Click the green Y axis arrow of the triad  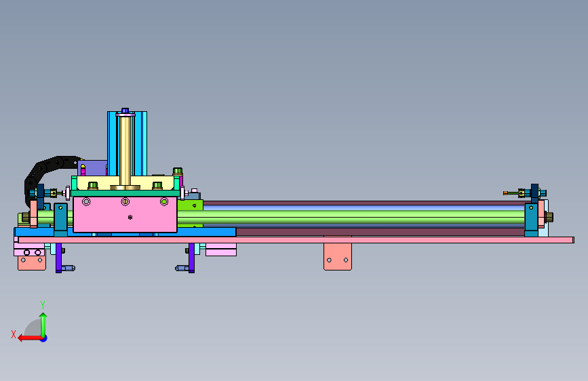pyautogui.click(x=43, y=324)
